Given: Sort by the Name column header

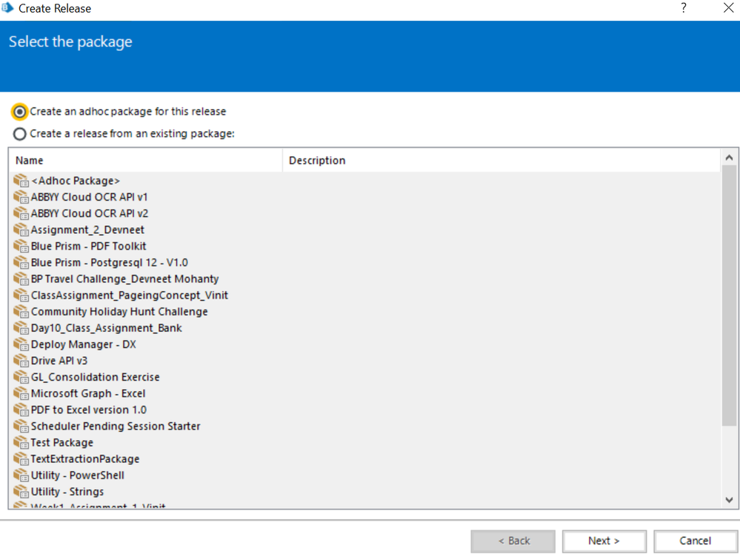Looking at the screenshot, I should coord(145,161).
